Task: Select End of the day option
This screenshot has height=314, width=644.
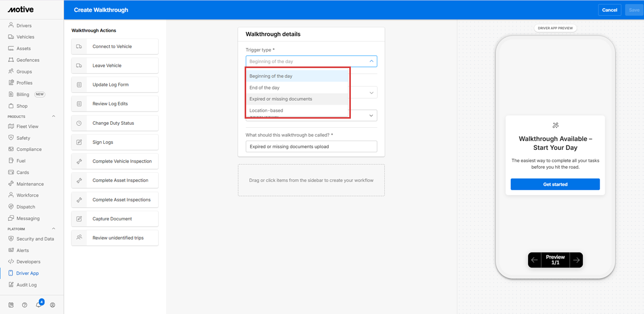Action: click(x=297, y=87)
